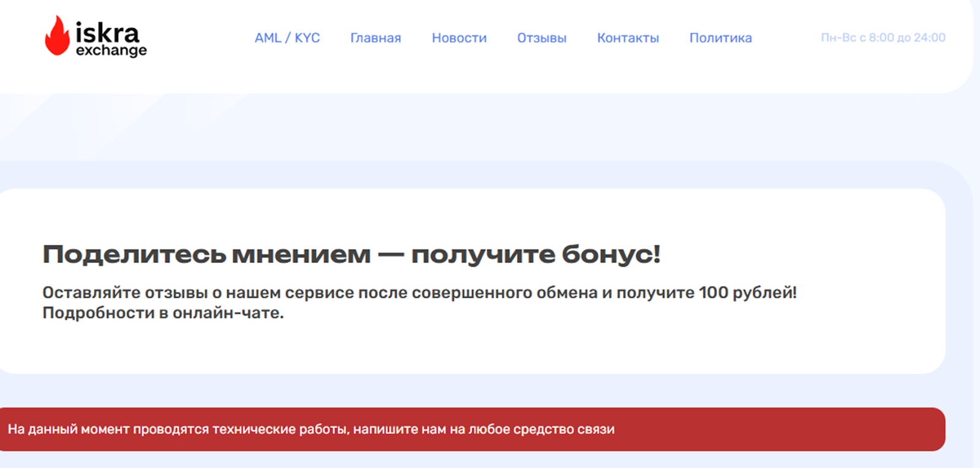Screen dimensions: 980x468
Task: Open the Отзывы page
Action: pyautogui.click(x=542, y=38)
